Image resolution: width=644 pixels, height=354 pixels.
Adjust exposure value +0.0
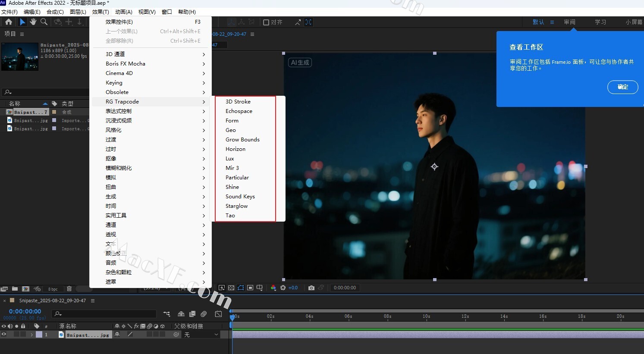(x=293, y=288)
